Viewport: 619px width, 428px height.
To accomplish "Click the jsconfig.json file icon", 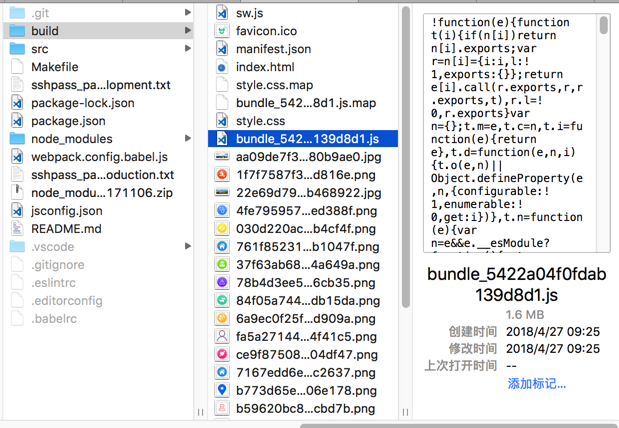I will pos(17,210).
